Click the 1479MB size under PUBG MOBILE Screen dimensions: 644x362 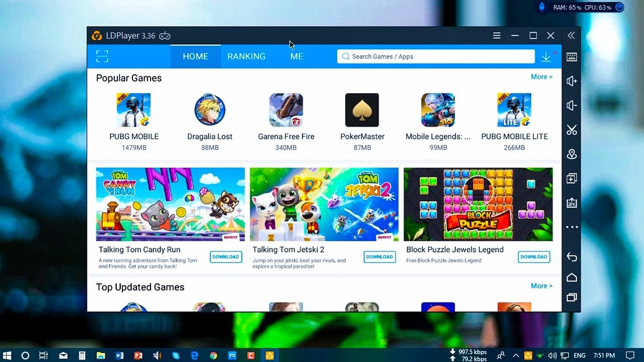134,148
